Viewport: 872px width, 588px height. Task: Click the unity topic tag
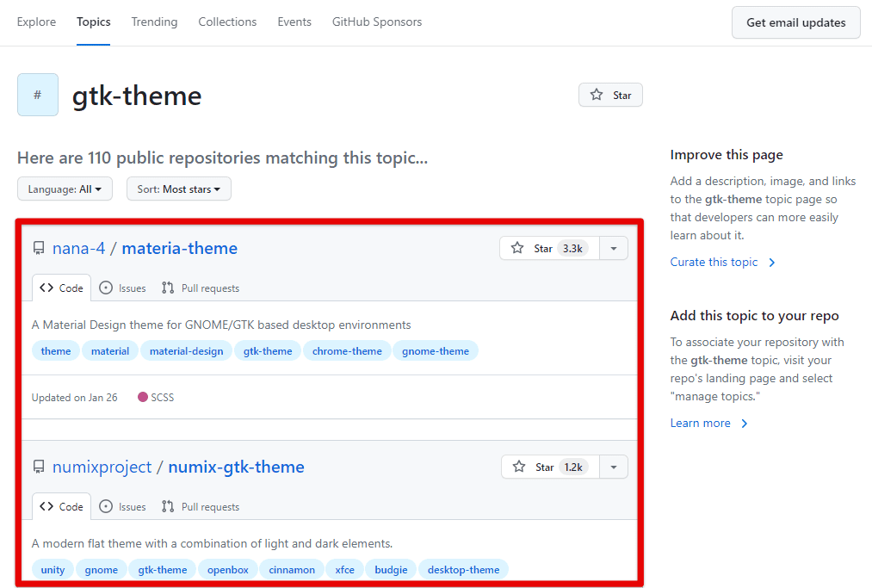(53, 570)
